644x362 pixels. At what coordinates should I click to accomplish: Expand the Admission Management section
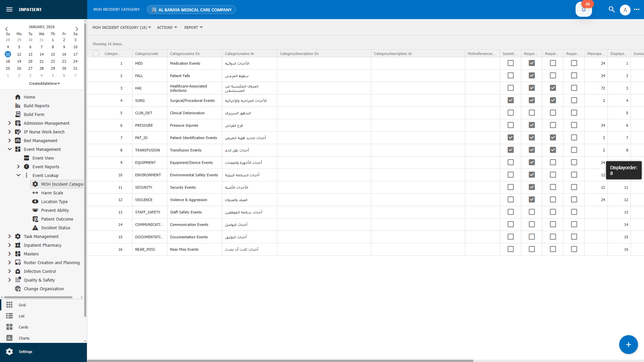(9, 123)
